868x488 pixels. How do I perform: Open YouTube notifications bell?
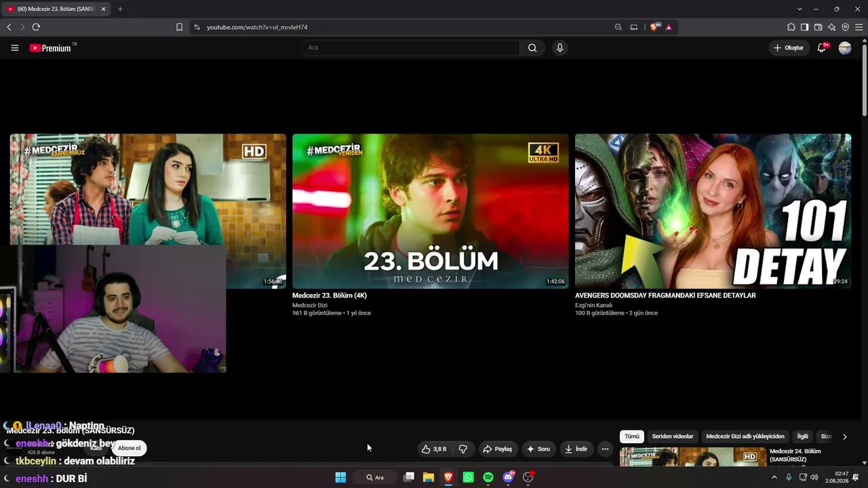[x=822, y=48]
